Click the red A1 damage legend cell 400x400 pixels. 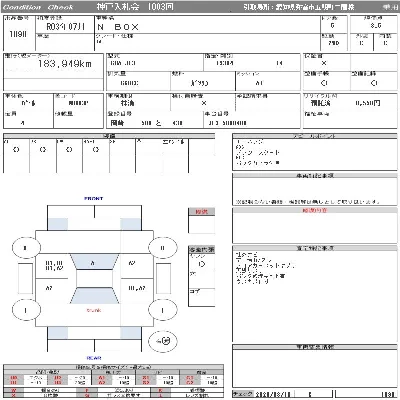[102, 378]
